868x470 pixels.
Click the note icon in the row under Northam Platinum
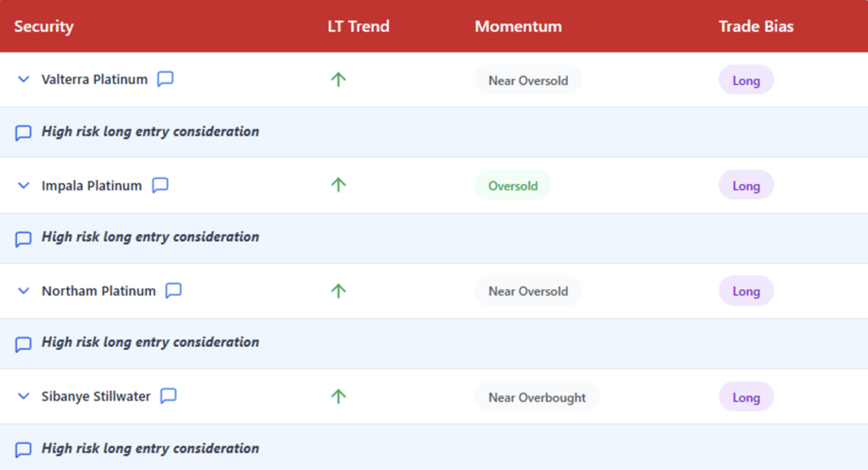[x=24, y=344]
